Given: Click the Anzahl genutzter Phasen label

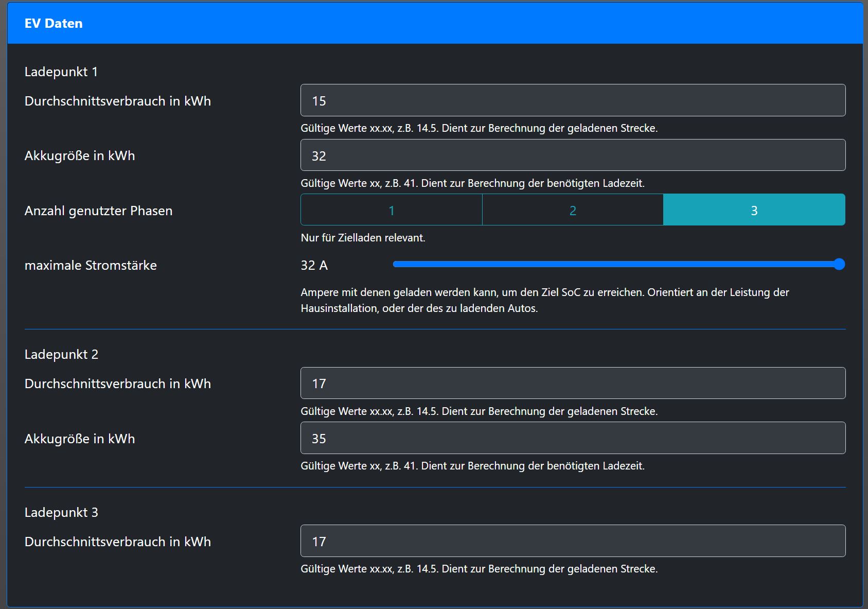Looking at the screenshot, I should click(x=98, y=211).
